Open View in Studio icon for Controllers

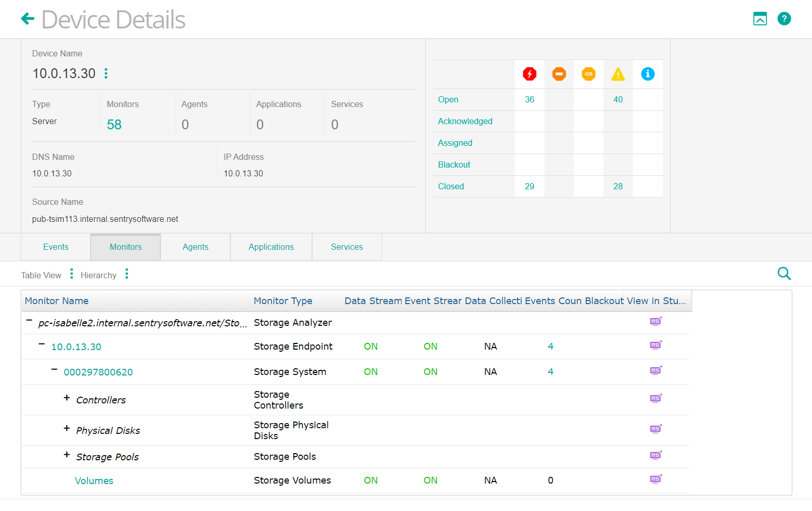coord(656,398)
